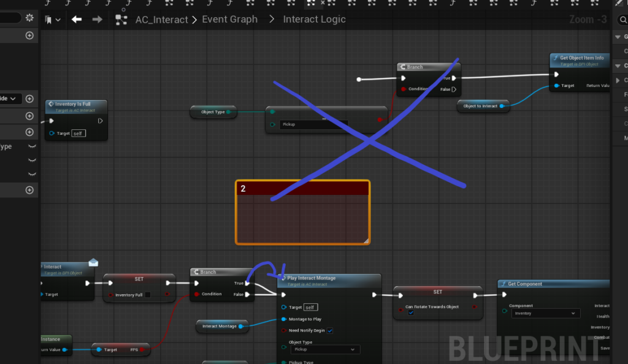Screen dimensions: 628x364
Task: Uncheck the Need Notify Begin checkbox
Action: (x=330, y=331)
